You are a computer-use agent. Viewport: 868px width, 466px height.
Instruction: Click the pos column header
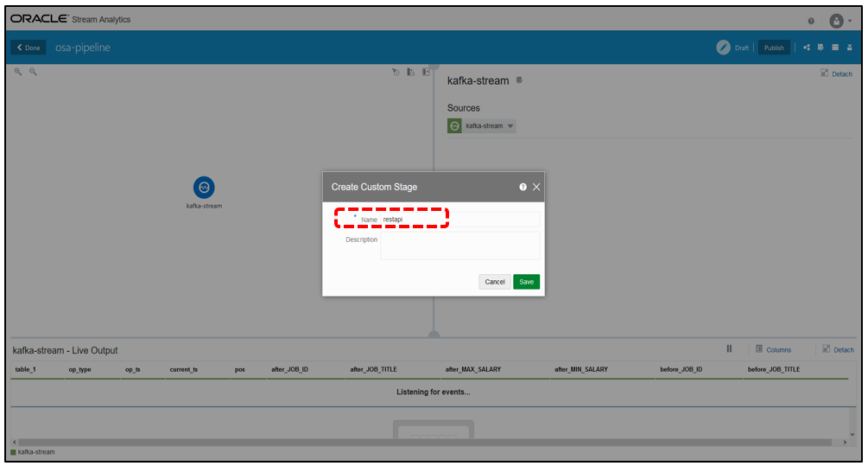(240, 369)
